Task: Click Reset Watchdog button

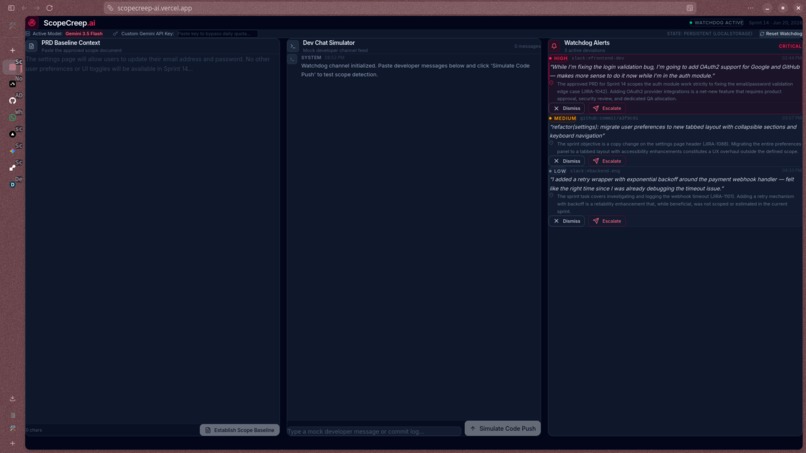Action: tap(780, 34)
